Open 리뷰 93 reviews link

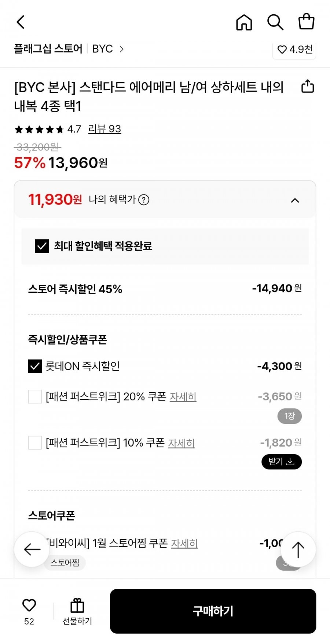(104, 129)
